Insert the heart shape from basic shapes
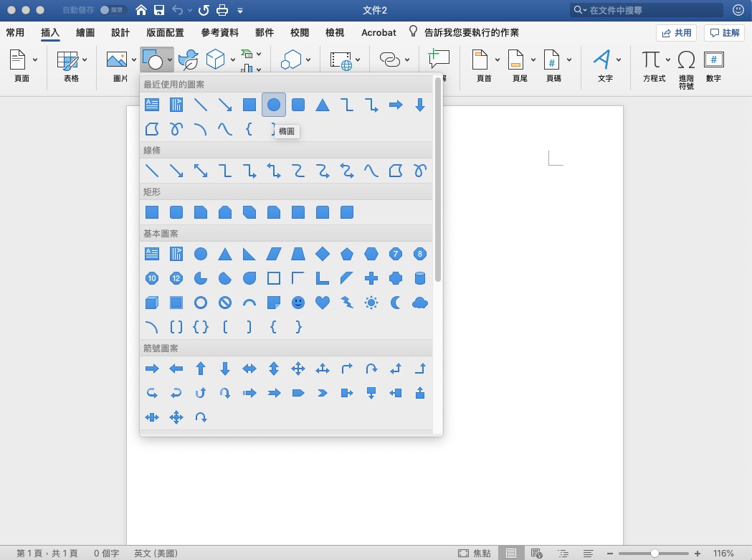Image resolution: width=752 pixels, height=560 pixels. [x=323, y=303]
